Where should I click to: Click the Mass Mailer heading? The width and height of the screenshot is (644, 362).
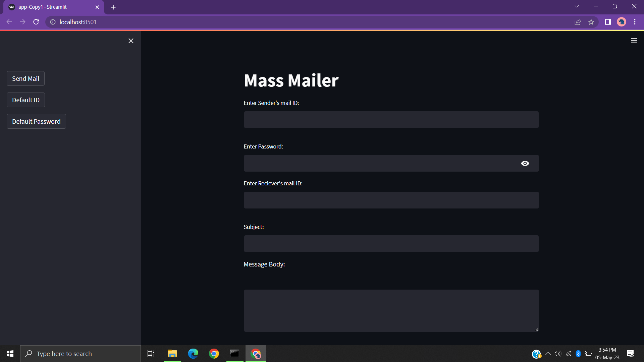point(291,80)
